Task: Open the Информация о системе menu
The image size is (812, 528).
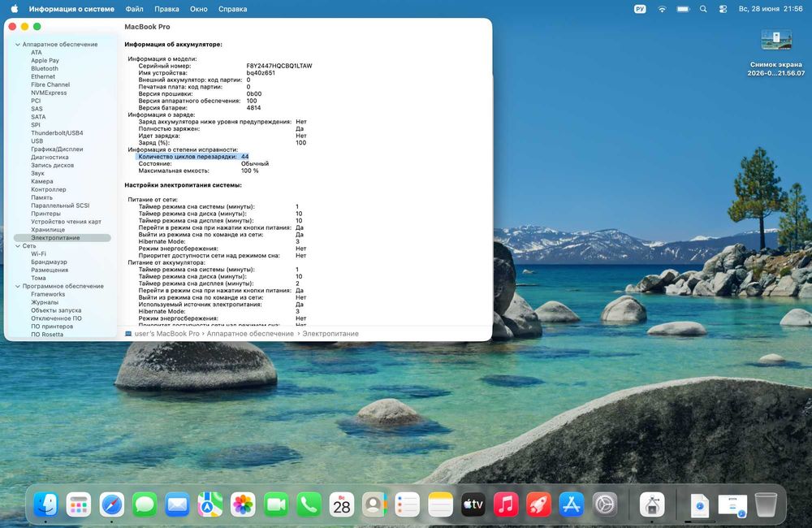Action: tap(71, 9)
